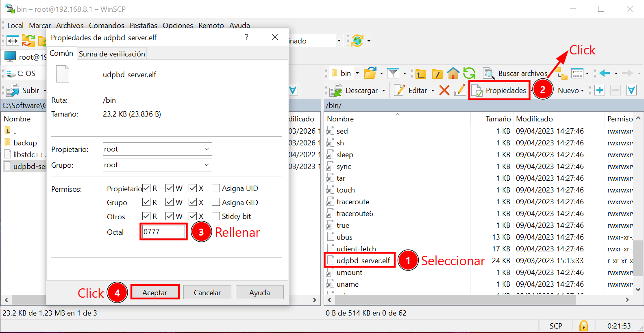
Task: Click the padlock icon in status bar
Action: click(x=583, y=326)
